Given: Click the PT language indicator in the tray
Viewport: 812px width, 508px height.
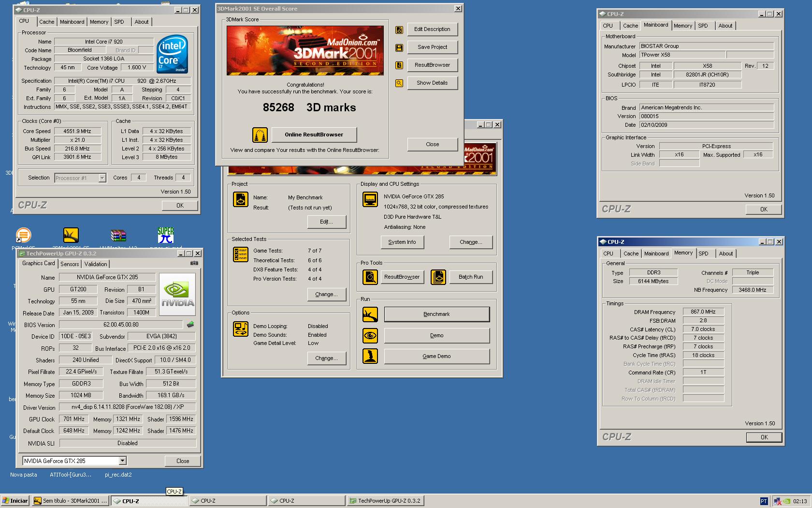Looking at the screenshot, I should click(764, 501).
